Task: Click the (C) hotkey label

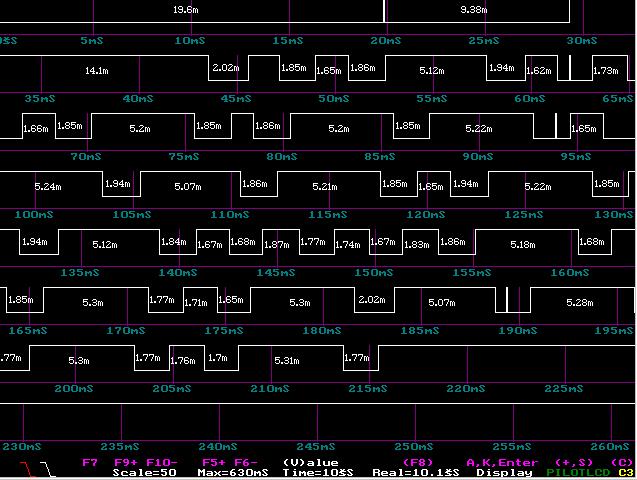Action: [622, 463]
